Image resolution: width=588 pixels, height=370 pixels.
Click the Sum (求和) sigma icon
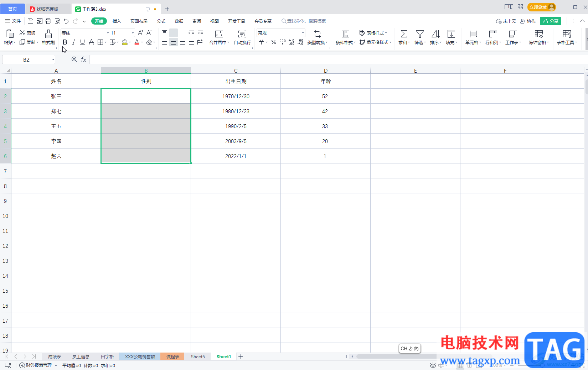coord(404,34)
